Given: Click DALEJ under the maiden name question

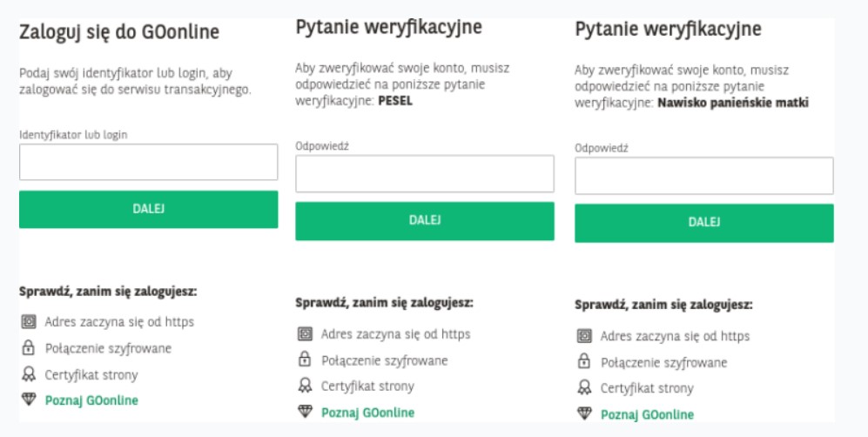Looking at the screenshot, I should point(704,223).
